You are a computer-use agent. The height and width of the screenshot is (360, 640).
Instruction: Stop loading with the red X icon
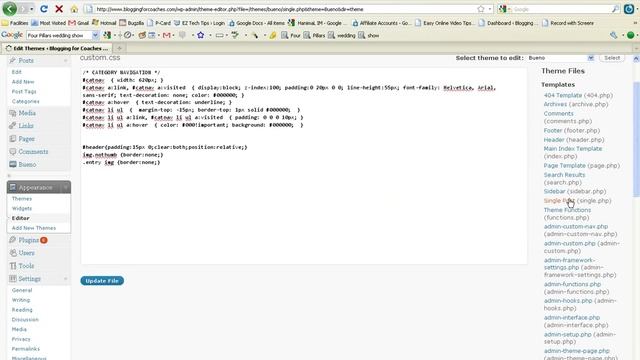59,9
